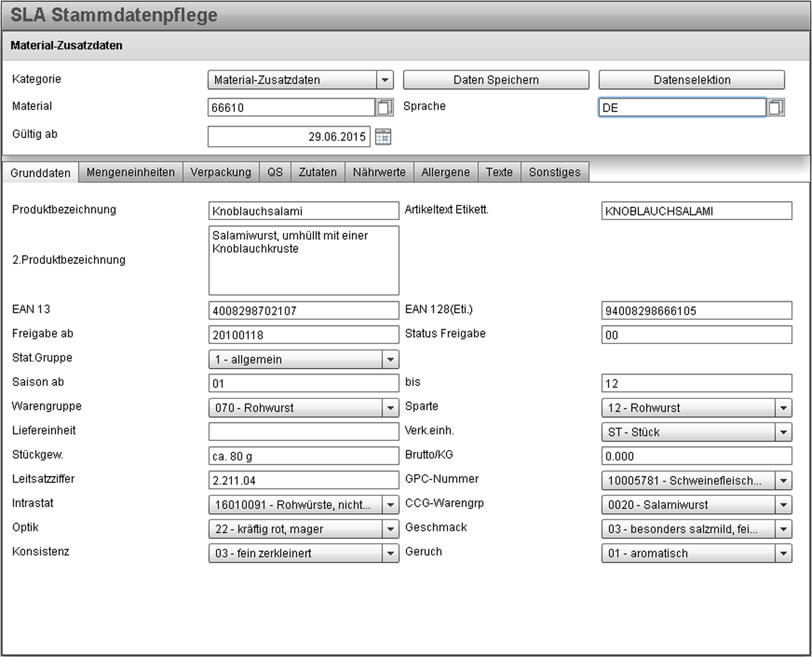The height and width of the screenshot is (657, 812).
Task: Expand the Geruch dropdown arrow
Action: (783, 553)
